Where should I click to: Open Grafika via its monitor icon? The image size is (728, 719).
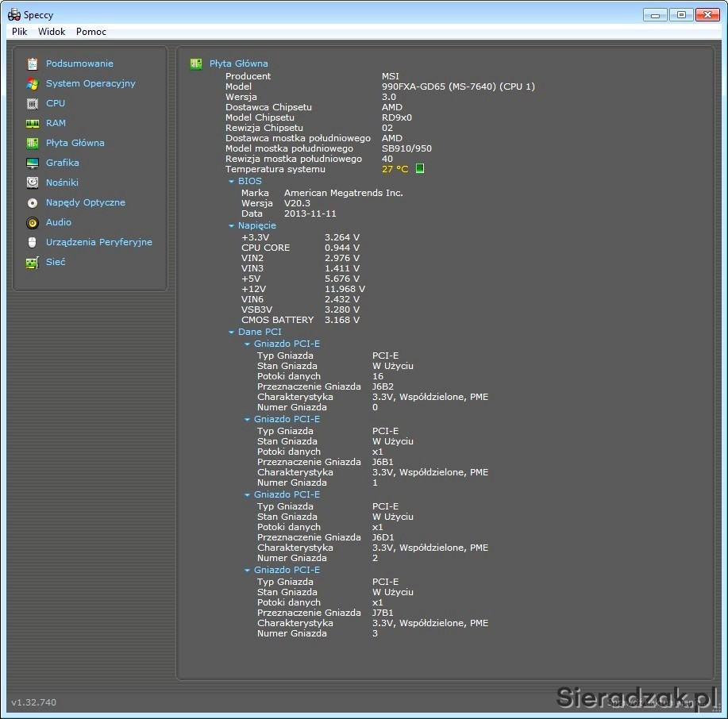pyautogui.click(x=32, y=163)
